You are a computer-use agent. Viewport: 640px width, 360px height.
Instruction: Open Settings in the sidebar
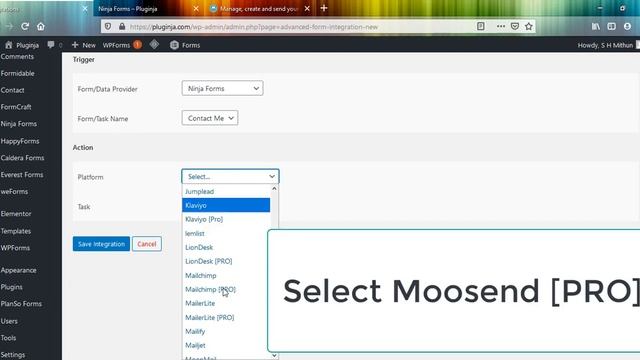point(13,355)
